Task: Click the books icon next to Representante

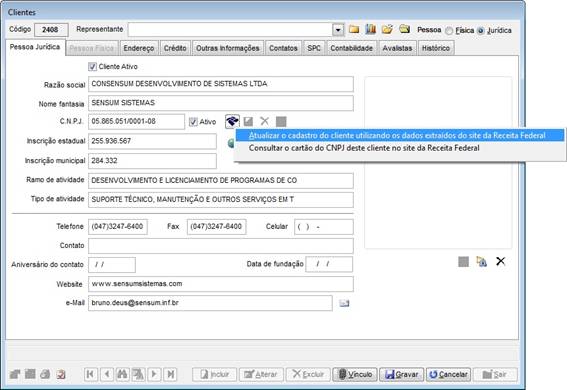Action: [371, 29]
